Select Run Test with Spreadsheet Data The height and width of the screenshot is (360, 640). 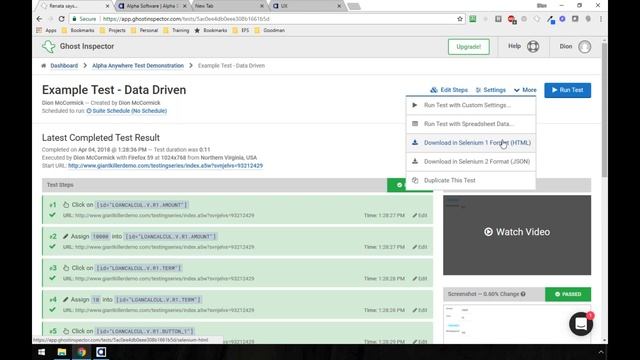coord(471,124)
